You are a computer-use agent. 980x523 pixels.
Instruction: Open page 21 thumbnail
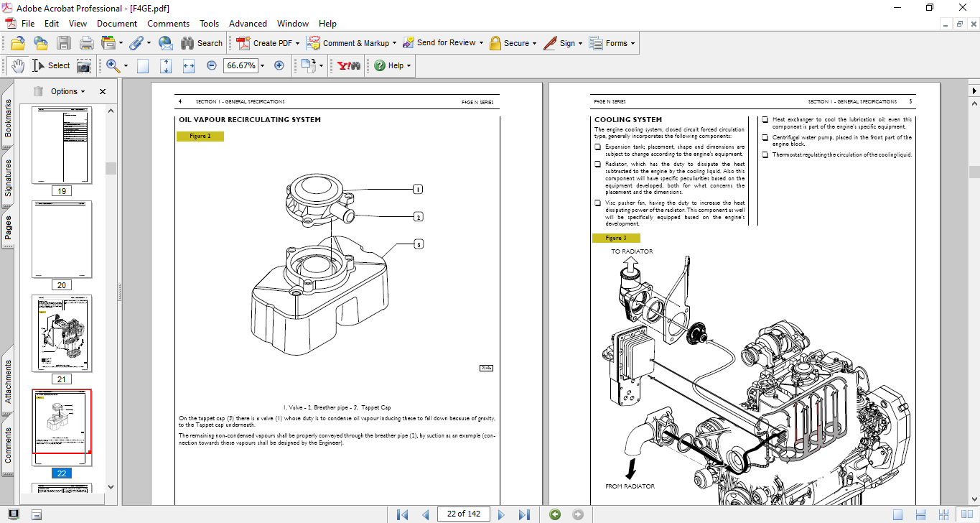[x=62, y=333]
